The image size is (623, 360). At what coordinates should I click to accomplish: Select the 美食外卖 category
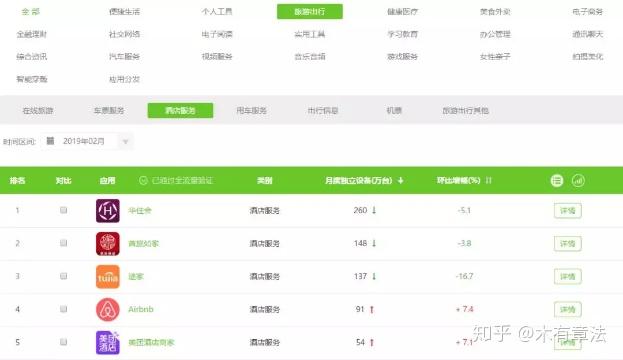[495, 12]
